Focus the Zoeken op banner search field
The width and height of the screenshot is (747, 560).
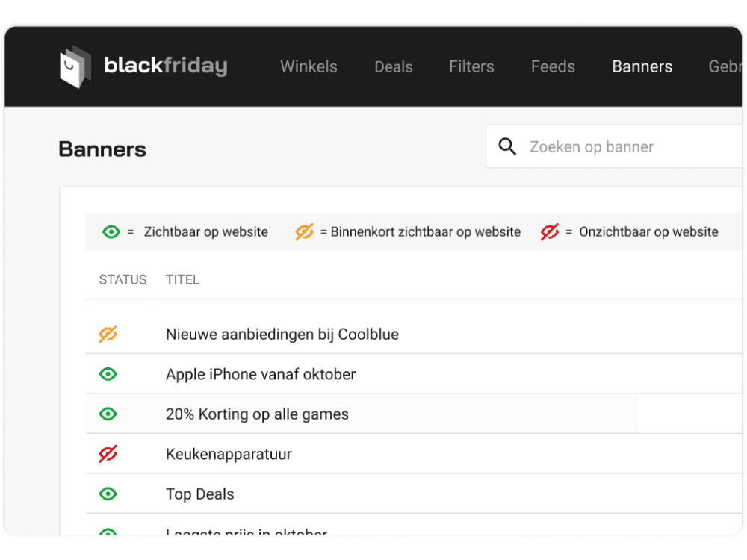614,146
